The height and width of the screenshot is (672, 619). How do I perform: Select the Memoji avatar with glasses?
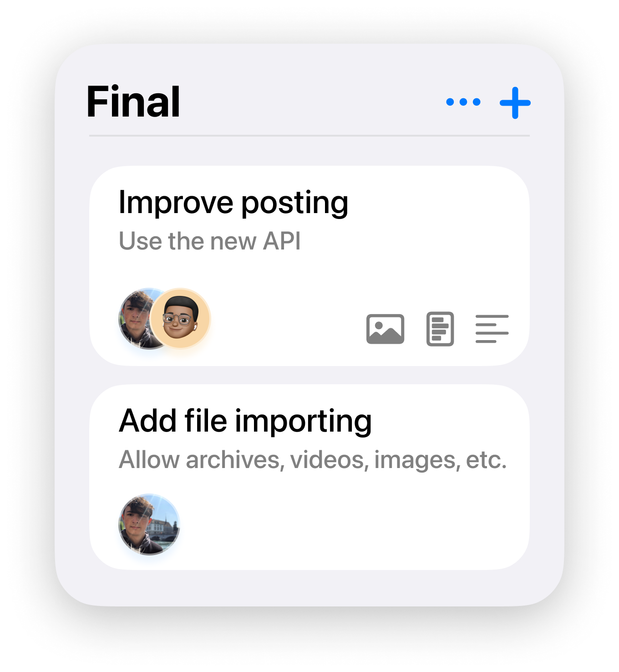tap(181, 318)
